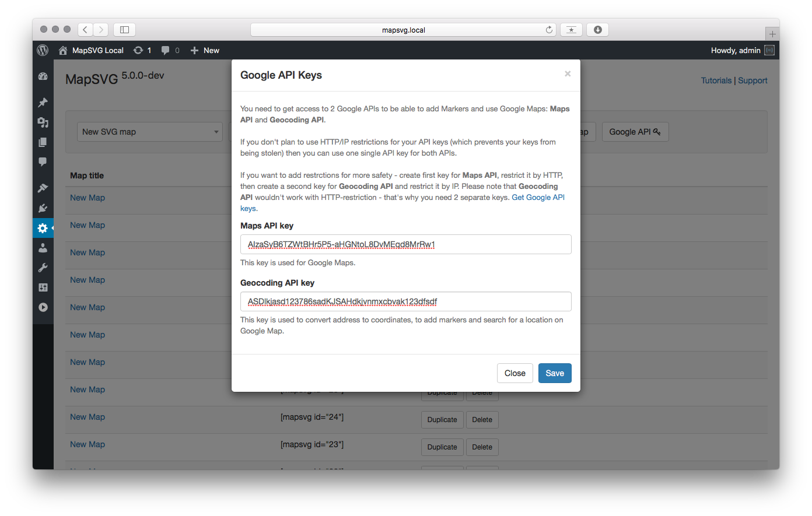Open New Map in the id 24 row
The image size is (812, 516).
click(x=87, y=417)
